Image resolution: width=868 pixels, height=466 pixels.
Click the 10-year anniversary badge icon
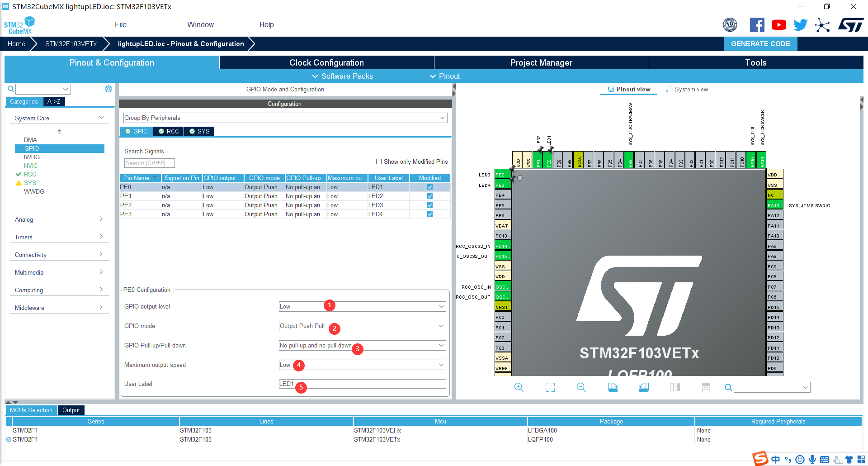pyautogui.click(x=730, y=25)
